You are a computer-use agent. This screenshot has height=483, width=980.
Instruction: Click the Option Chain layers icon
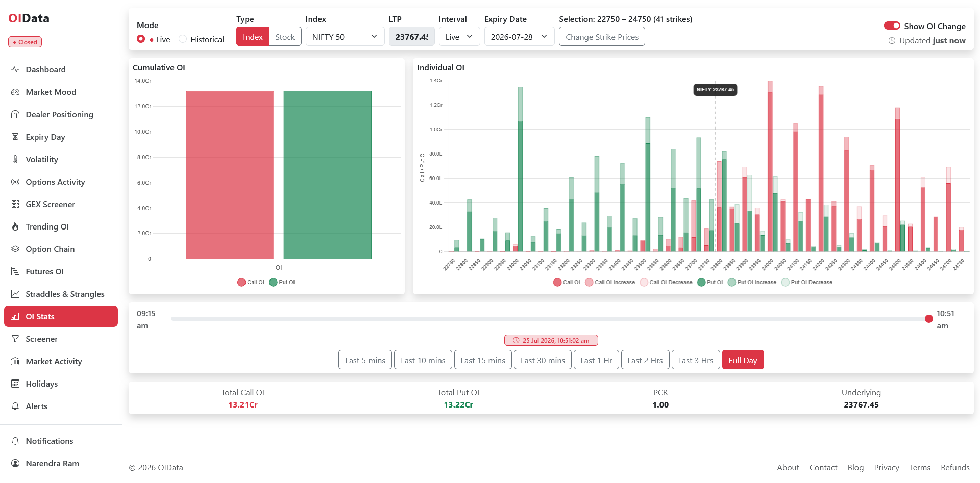tap(15, 249)
